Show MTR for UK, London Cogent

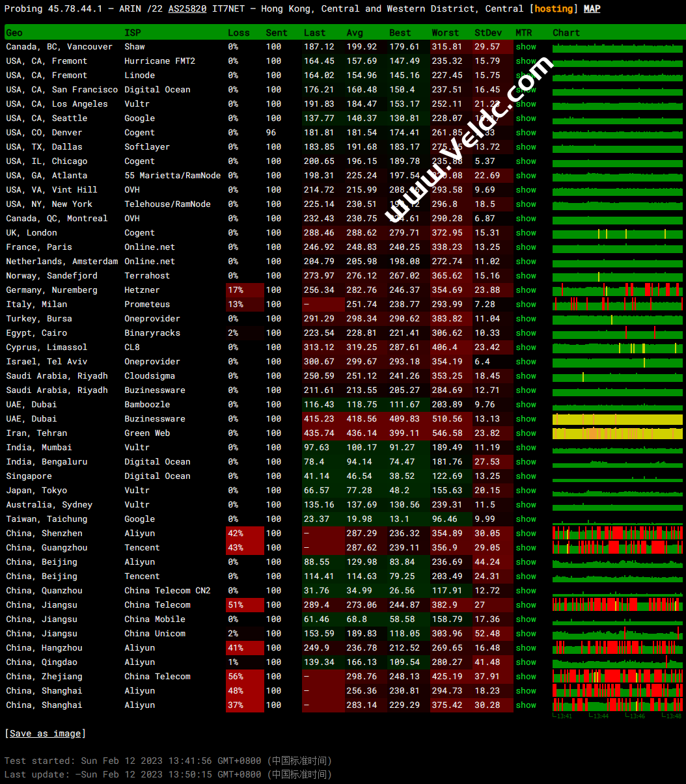tap(526, 233)
